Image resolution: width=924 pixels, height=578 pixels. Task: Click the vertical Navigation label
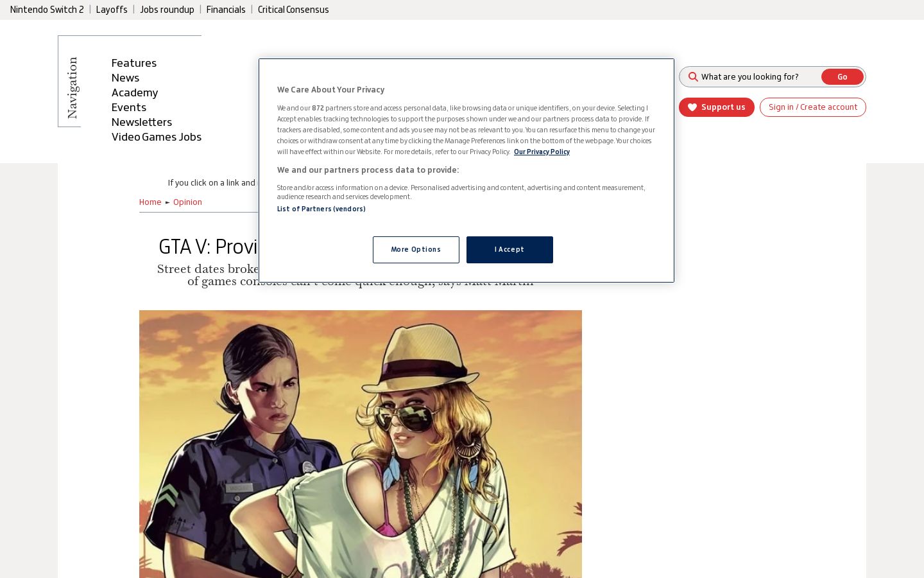(73, 88)
